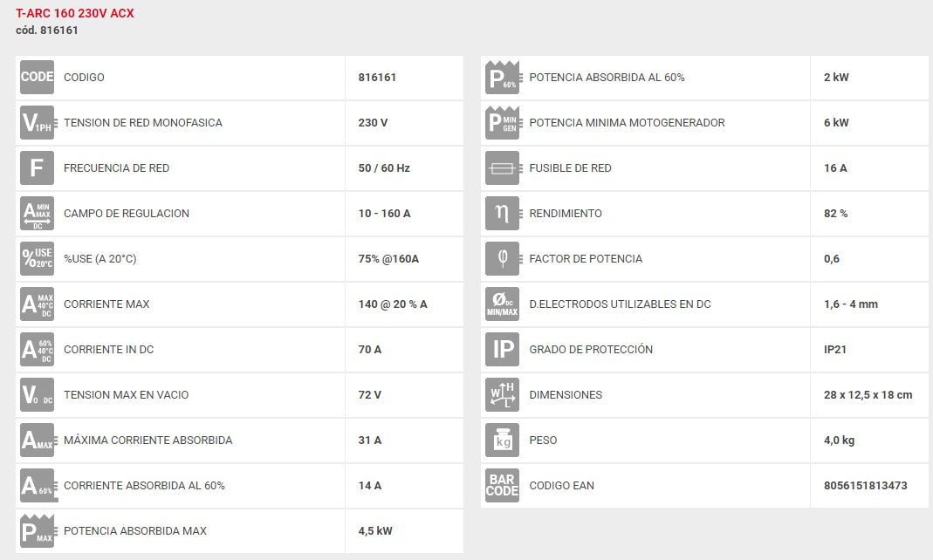Screen dimensions: 933x560
Task: Click the T-ARC 160 230V ACX title
Action: pyautogui.click(x=75, y=13)
